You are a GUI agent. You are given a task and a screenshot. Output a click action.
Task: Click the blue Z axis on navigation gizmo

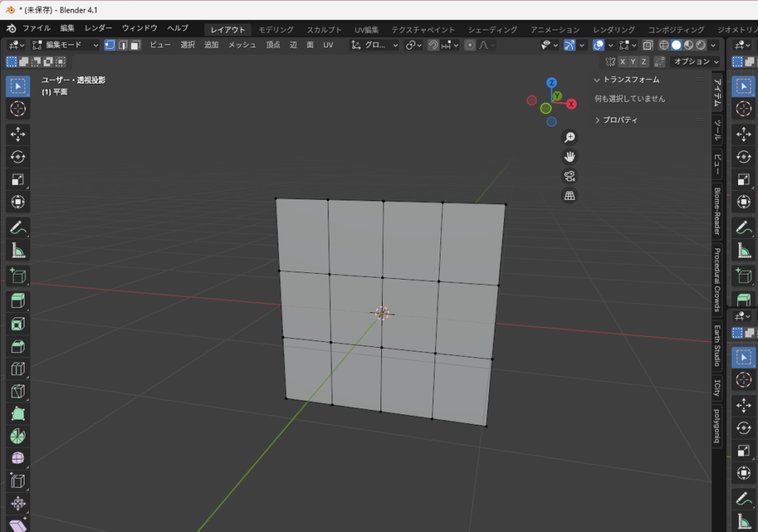pos(551,83)
